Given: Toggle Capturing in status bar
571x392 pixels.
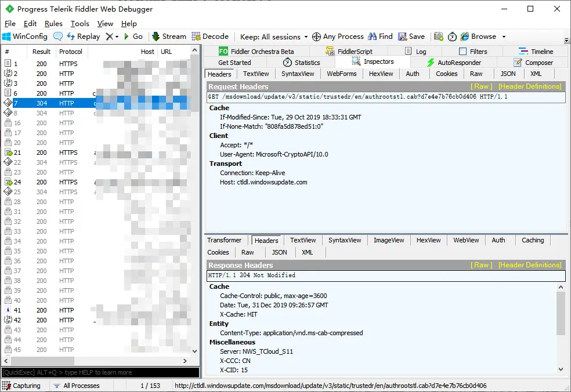Looking at the screenshot, I should click(21, 386).
